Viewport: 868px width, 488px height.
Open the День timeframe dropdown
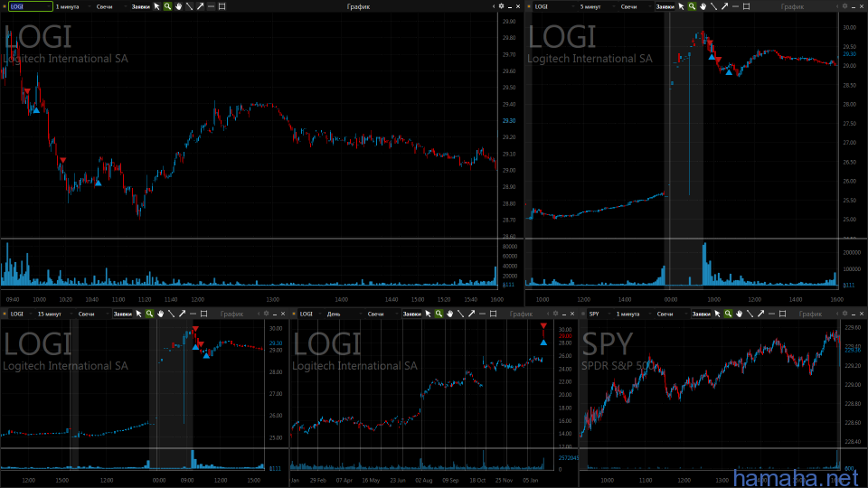point(344,314)
